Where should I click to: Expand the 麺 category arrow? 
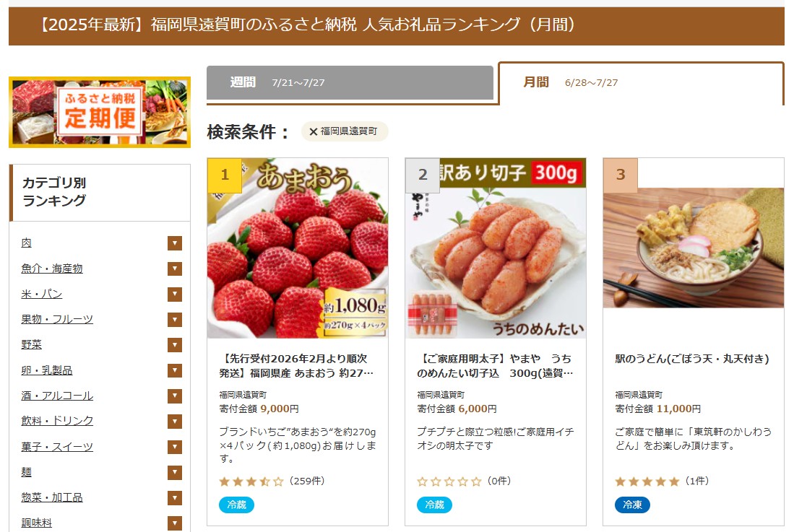(175, 472)
